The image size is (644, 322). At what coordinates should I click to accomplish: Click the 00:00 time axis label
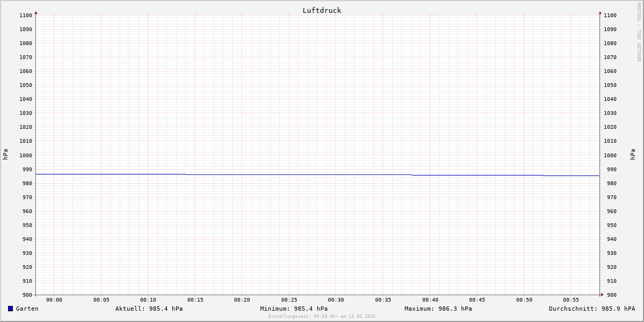point(54,300)
